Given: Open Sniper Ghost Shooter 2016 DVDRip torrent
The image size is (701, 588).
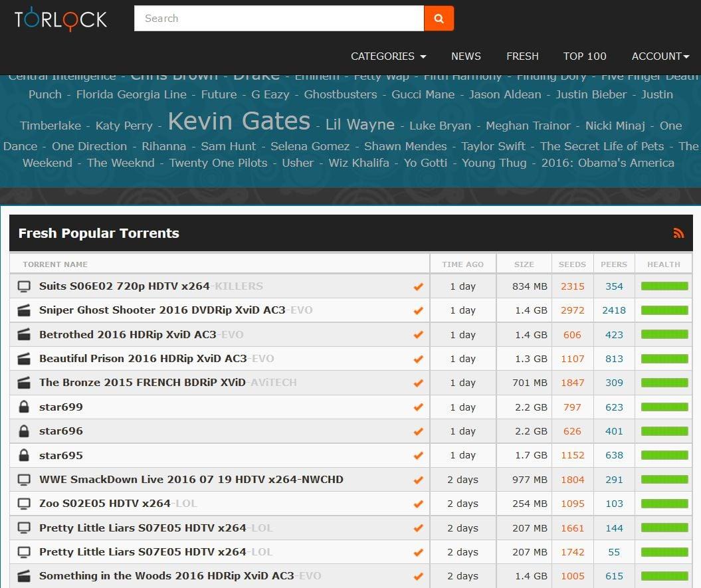Looking at the screenshot, I should [175, 310].
